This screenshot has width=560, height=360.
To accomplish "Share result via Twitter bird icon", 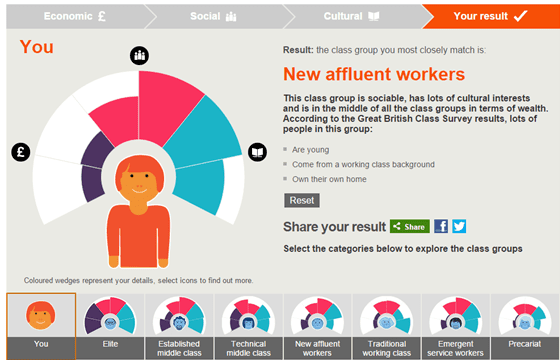I will point(459,226).
